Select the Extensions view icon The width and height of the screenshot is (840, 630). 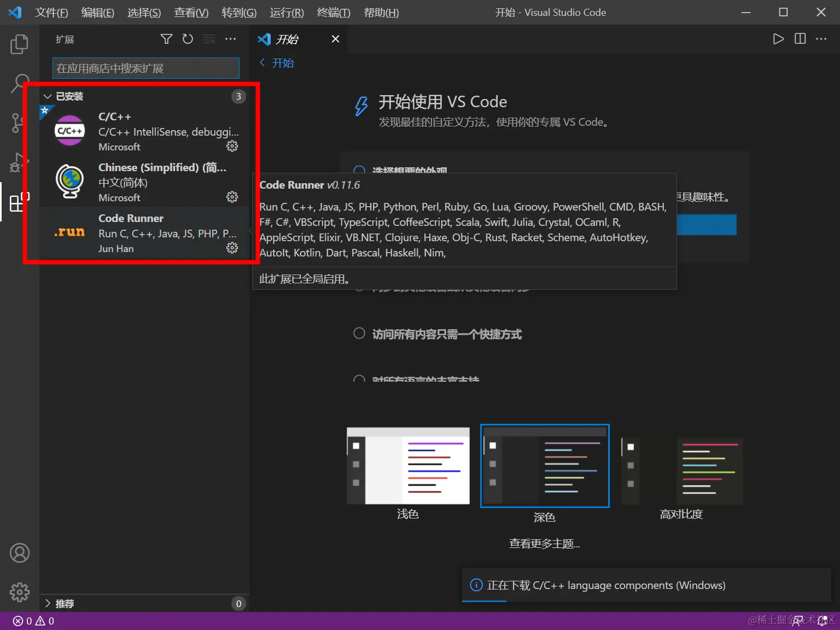pyautogui.click(x=19, y=202)
